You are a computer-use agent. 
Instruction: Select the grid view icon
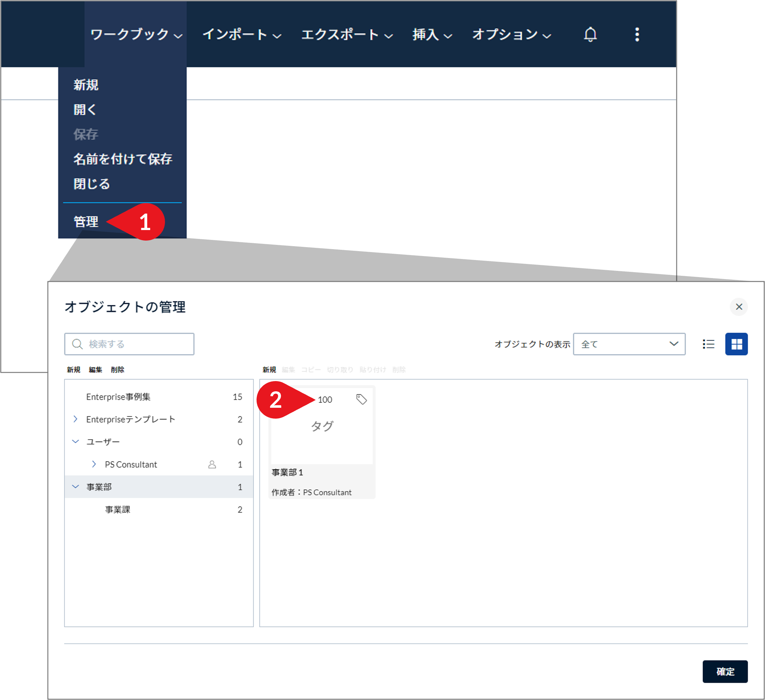[737, 344]
